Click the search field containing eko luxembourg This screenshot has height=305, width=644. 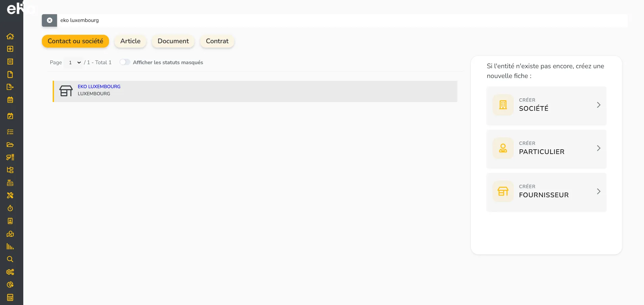pyautogui.click(x=342, y=20)
